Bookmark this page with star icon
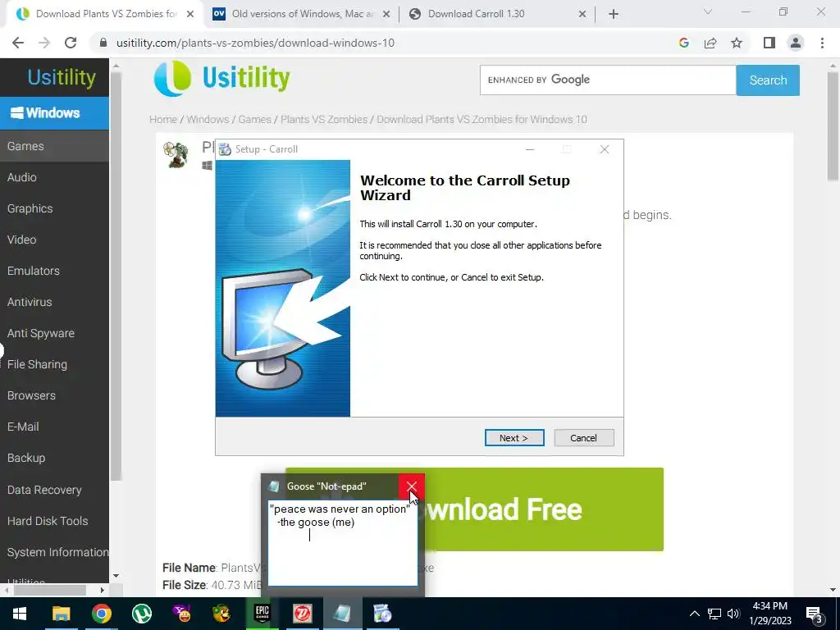 pyautogui.click(x=737, y=43)
